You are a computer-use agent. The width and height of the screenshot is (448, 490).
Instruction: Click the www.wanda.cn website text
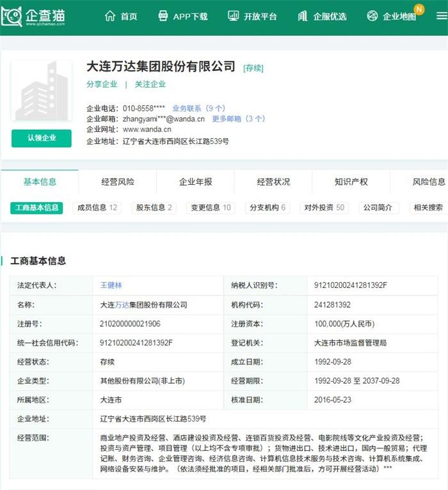(147, 129)
